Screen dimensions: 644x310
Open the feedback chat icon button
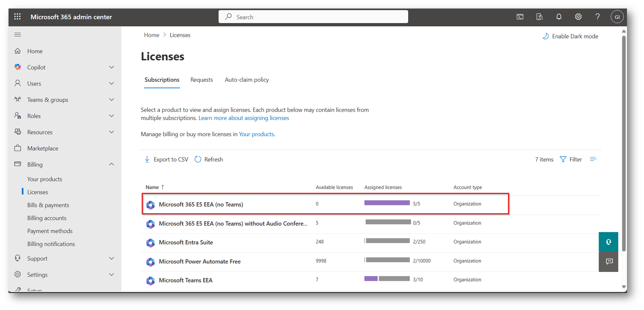point(609,261)
